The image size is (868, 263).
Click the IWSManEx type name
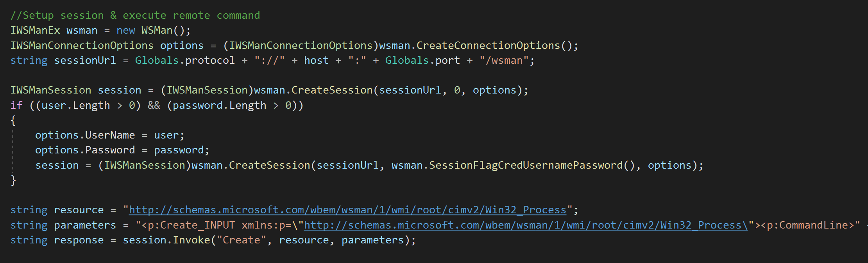click(35, 31)
